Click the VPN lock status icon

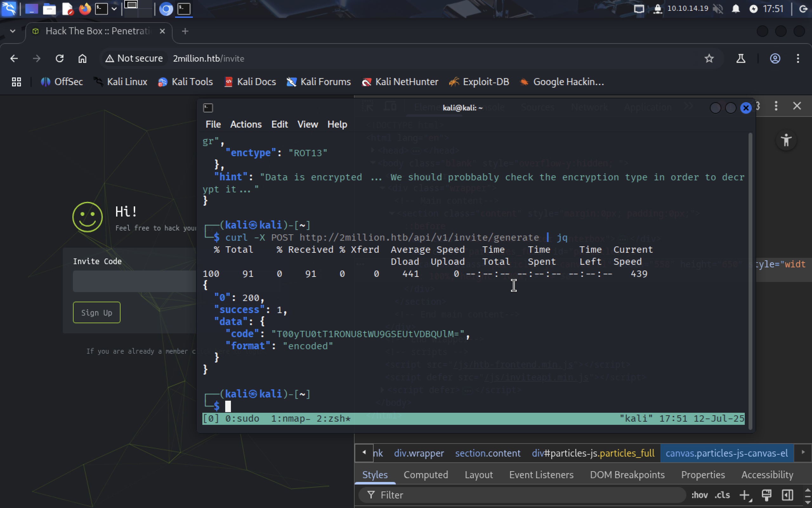(x=657, y=9)
